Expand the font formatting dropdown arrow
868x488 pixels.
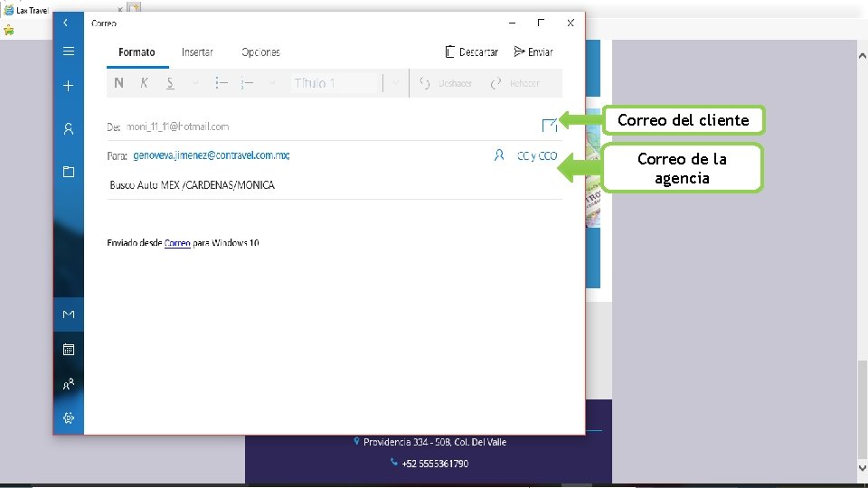click(x=195, y=83)
